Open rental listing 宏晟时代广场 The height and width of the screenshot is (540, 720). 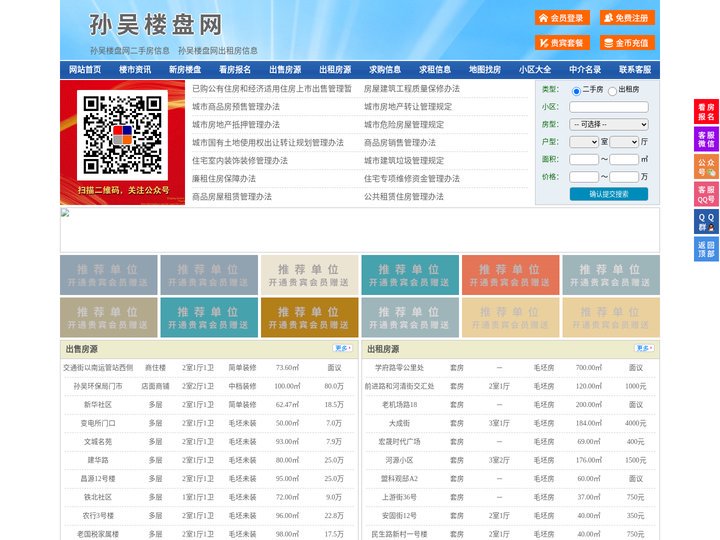pyautogui.click(x=399, y=442)
